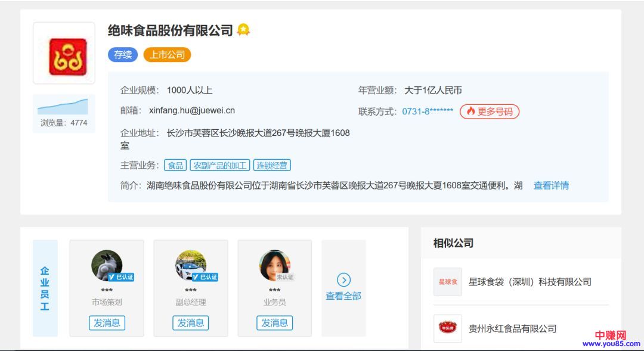Image resolution: width=644 pixels, height=351 pixels.
Task: Click the 农副产品的加工 business tag
Action: click(220, 166)
